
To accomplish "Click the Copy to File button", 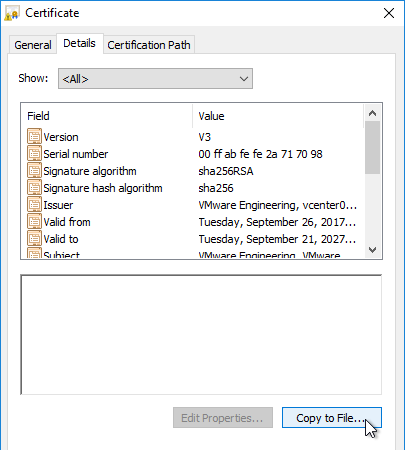I will [x=332, y=417].
